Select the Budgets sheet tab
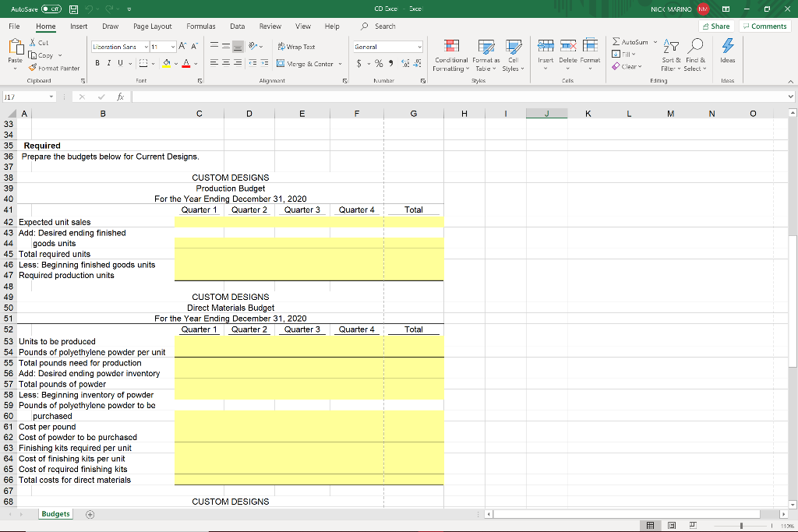798x532 pixels. click(x=55, y=514)
